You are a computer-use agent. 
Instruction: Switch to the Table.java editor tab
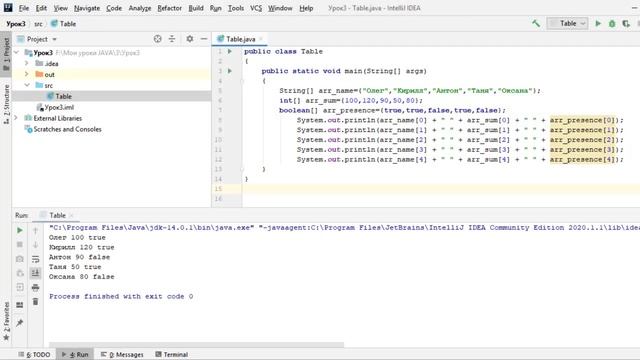click(x=240, y=39)
